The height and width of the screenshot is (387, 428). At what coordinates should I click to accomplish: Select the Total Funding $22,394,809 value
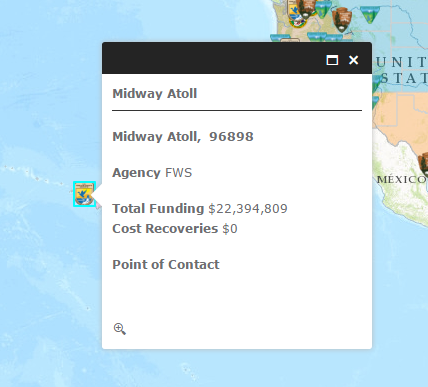point(248,209)
